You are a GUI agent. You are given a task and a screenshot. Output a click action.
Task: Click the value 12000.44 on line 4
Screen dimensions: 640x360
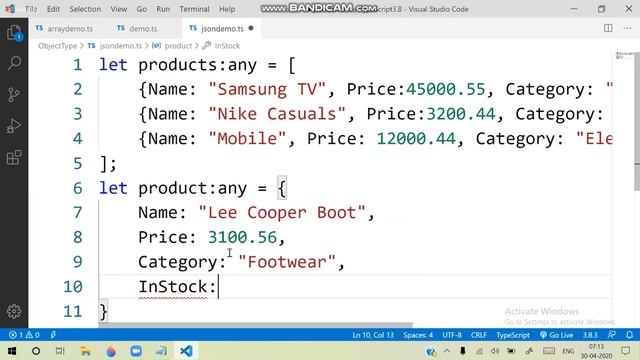tap(416, 138)
